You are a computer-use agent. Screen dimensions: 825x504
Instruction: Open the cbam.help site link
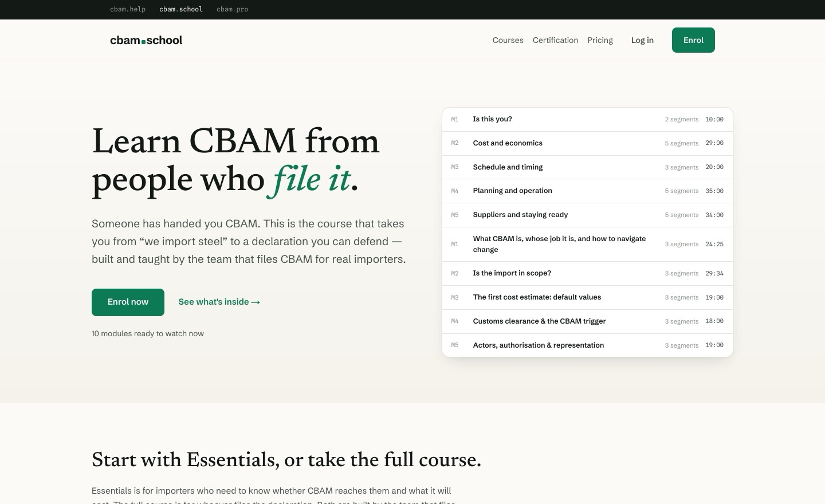[x=128, y=9]
